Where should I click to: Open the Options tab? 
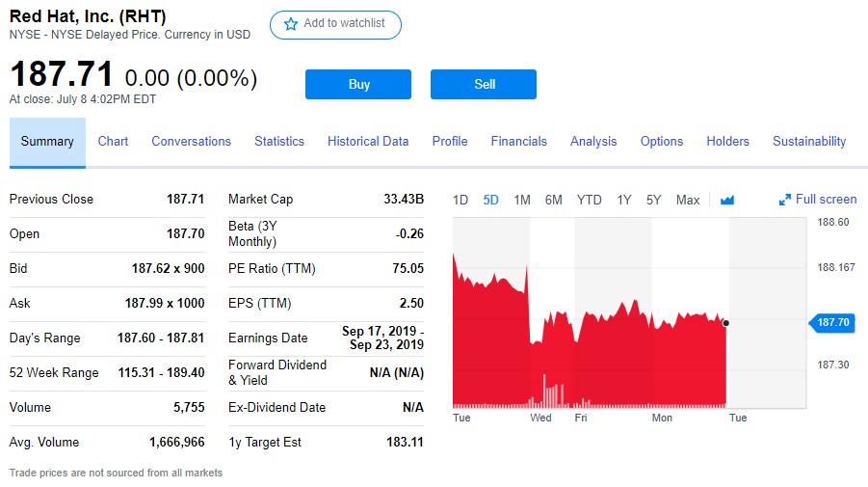(x=662, y=142)
